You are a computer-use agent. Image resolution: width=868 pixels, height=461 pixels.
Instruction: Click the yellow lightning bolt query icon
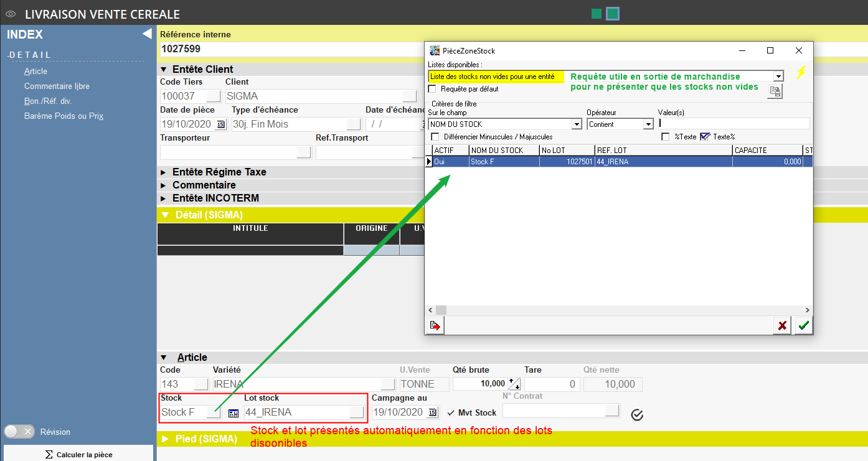(801, 72)
